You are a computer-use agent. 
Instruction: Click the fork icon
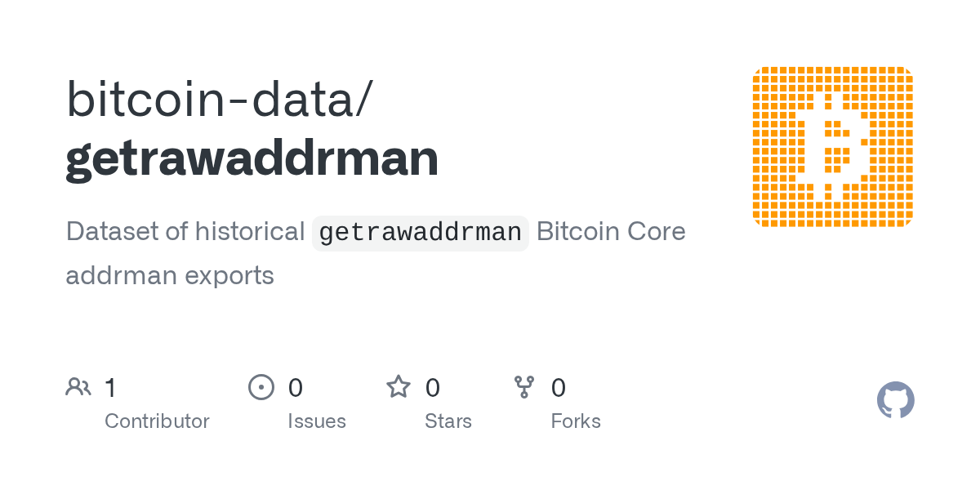click(x=523, y=387)
